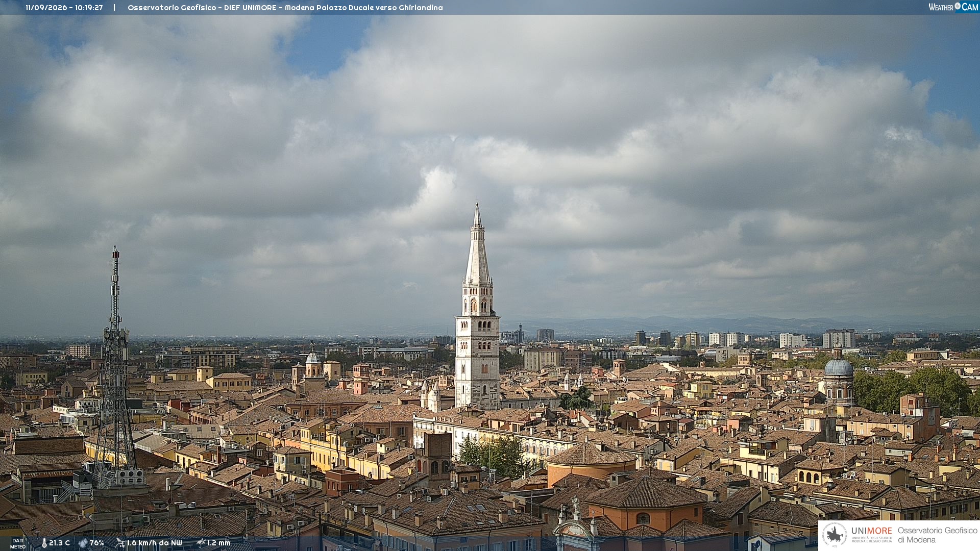Click the rain umbrella icon
Screen dimensions: 980x551
point(201,543)
